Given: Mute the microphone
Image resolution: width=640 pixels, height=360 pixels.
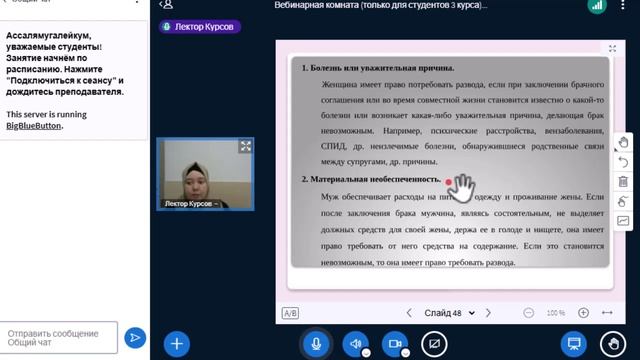Looking at the screenshot, I should click(316, 344).
